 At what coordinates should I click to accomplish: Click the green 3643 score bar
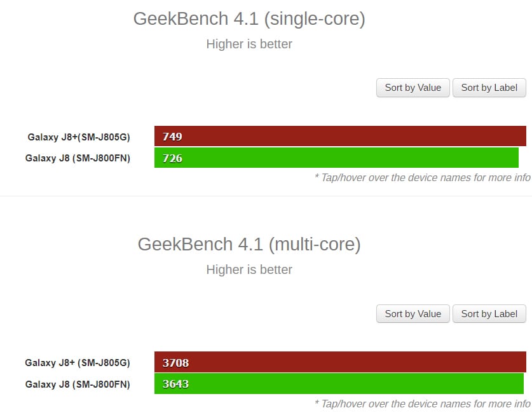click(339, 383)
